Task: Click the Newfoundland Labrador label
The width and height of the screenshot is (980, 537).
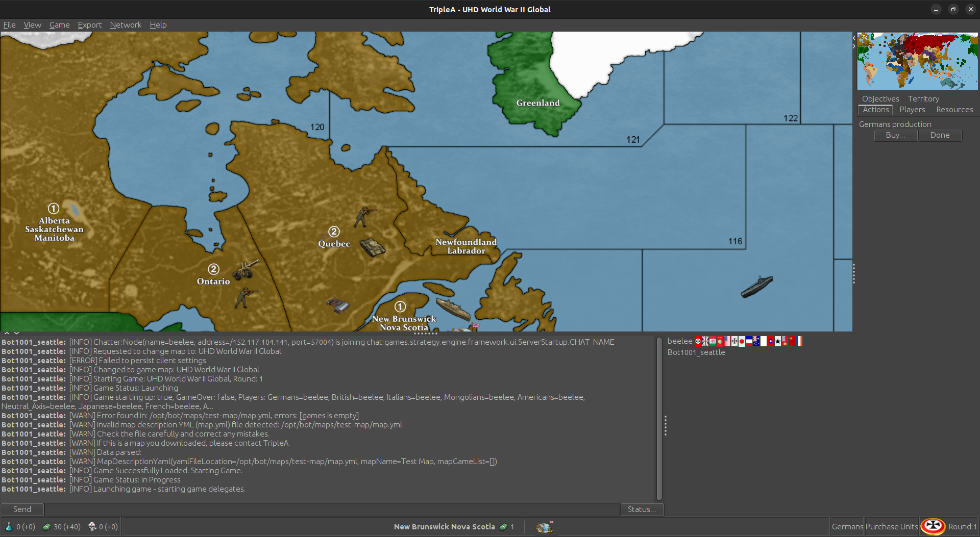Action: tap(466, 246)
